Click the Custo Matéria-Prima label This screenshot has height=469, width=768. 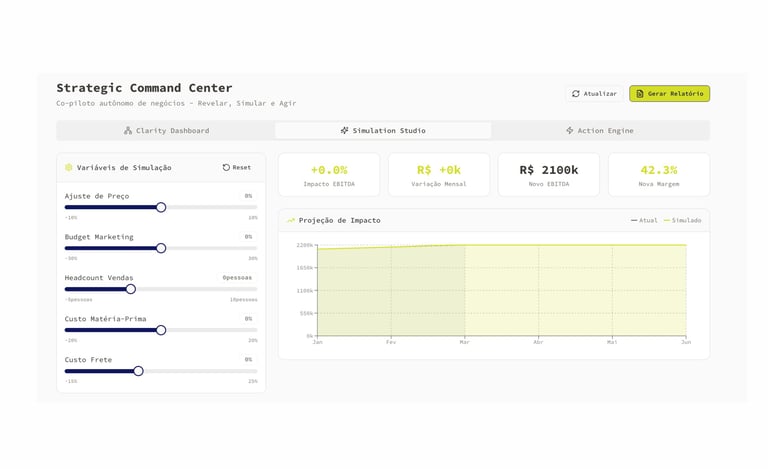pos(105,319)
